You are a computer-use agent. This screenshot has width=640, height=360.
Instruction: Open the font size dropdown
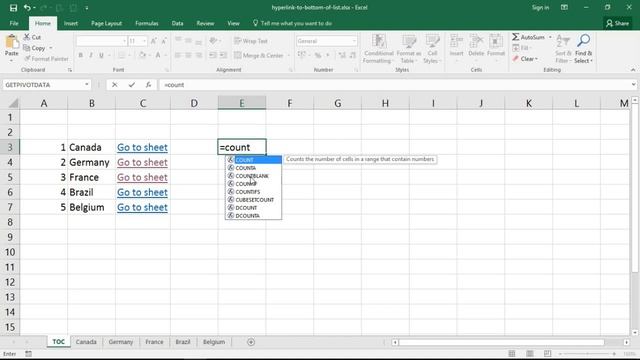[144, 41]
